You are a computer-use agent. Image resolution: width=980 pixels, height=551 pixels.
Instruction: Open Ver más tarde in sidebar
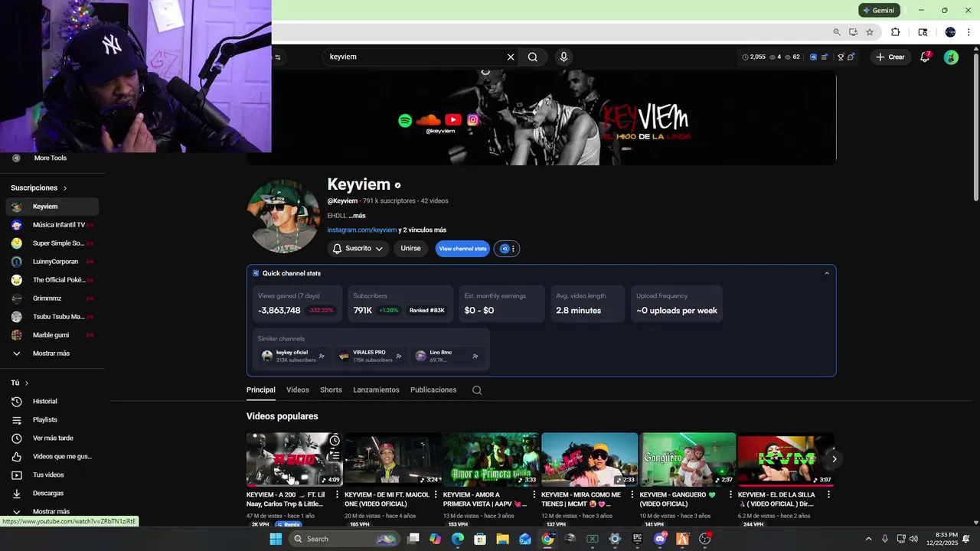pyautogui.click(x=52, y=438)
